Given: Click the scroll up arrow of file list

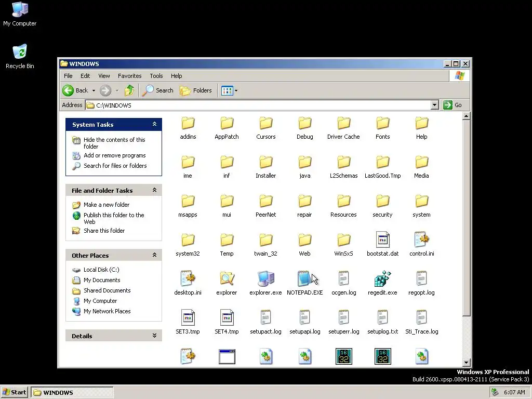Looking at the screenshot, I should pyautogui.click(x=466, y=116).
